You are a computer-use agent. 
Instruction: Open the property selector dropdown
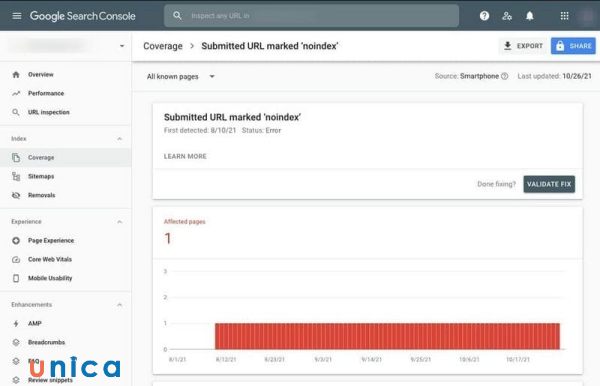pos(66,46)
